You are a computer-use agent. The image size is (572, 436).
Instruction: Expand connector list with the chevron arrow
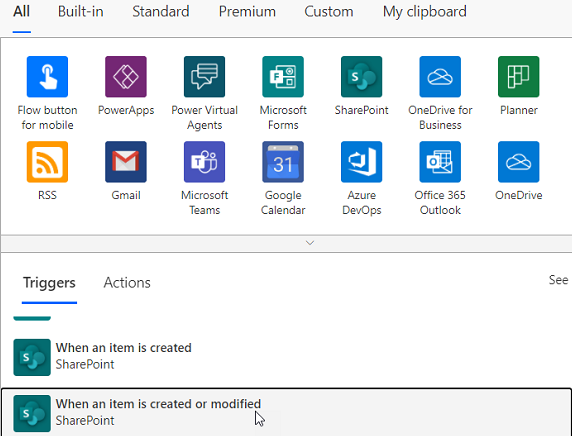coord(310,243)
